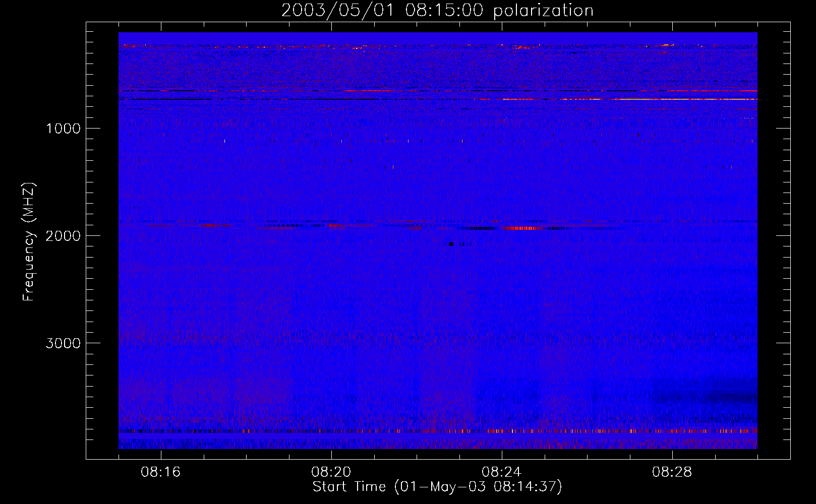This screenshot has height=504, width=816.
Task: Click the plot title '2003/05/01 08:15:00 polarization'
Action: click(x=437, y=11)
